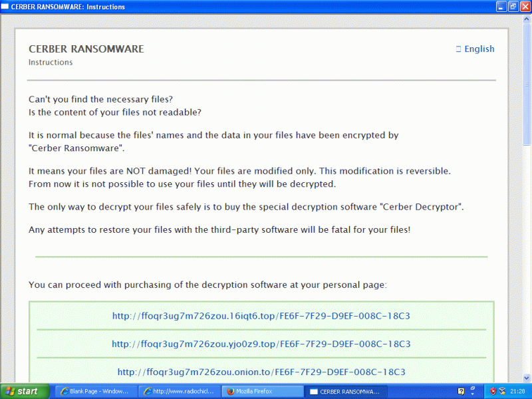
Task: Open the yjo0z9.top personal page link
Action: [261, 344]
